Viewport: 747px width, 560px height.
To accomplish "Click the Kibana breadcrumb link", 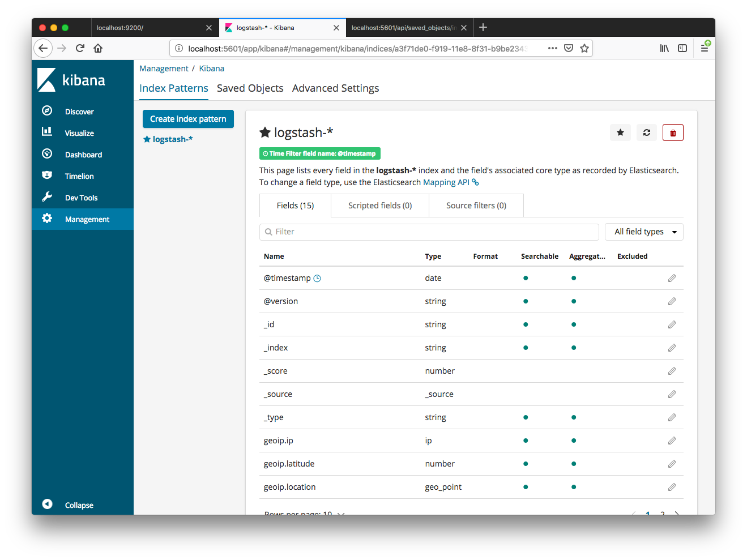I will tap(212, 69).
